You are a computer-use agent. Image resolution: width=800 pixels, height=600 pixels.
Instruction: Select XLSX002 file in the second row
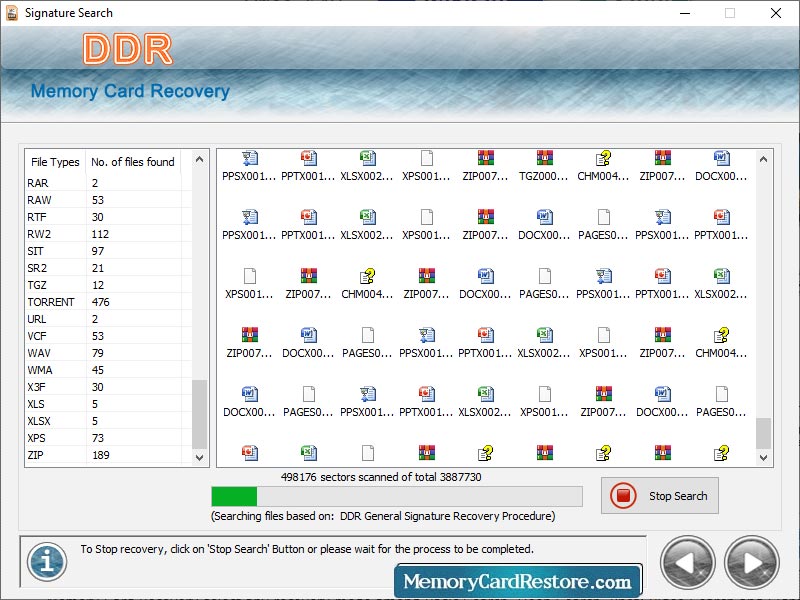pos(367,225)
